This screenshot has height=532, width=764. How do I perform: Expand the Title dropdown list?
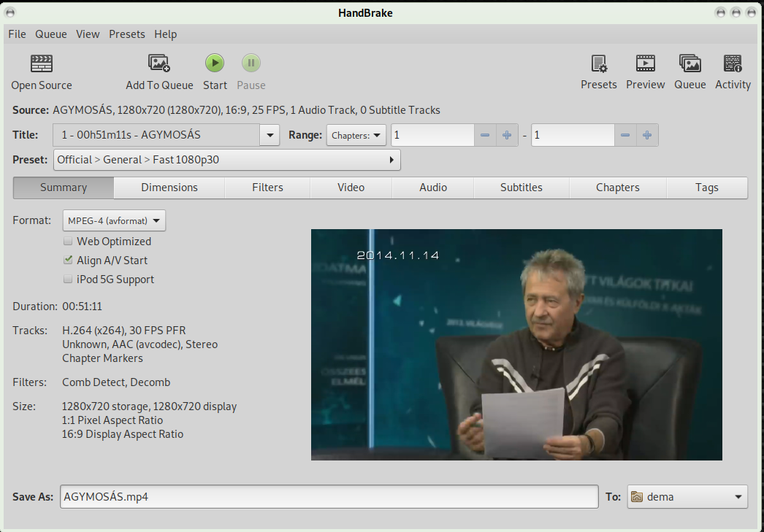(270, 135)
